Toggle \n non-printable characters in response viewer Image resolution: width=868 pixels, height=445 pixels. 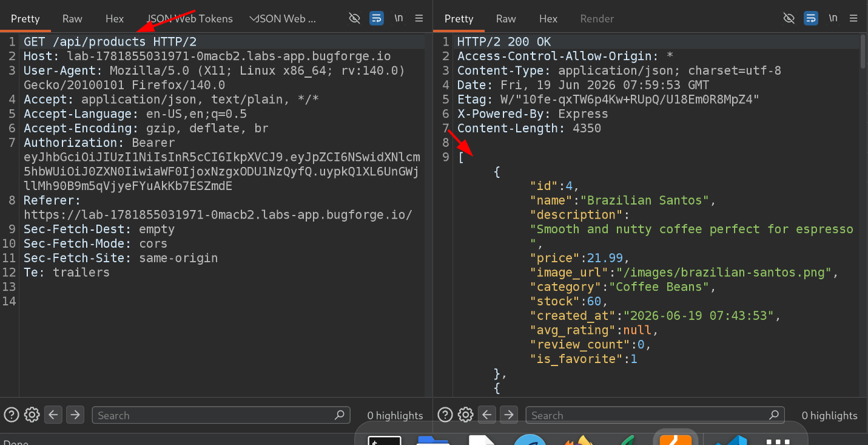[833, 18]
